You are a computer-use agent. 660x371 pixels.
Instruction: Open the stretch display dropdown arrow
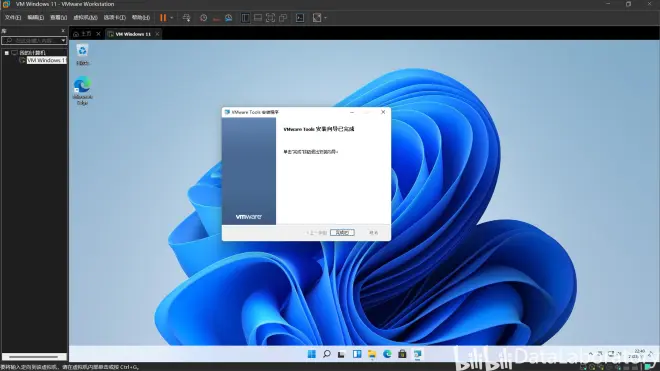325,18
